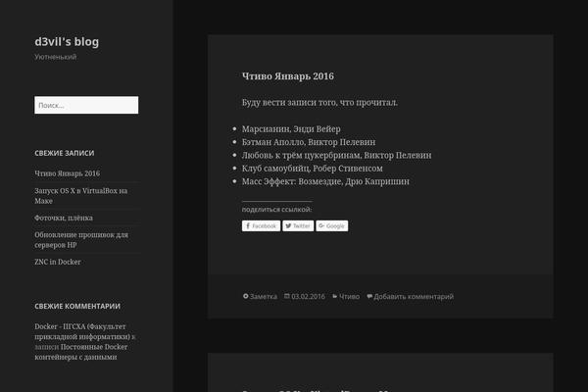Focus the Поиск search field

[86, 105]
